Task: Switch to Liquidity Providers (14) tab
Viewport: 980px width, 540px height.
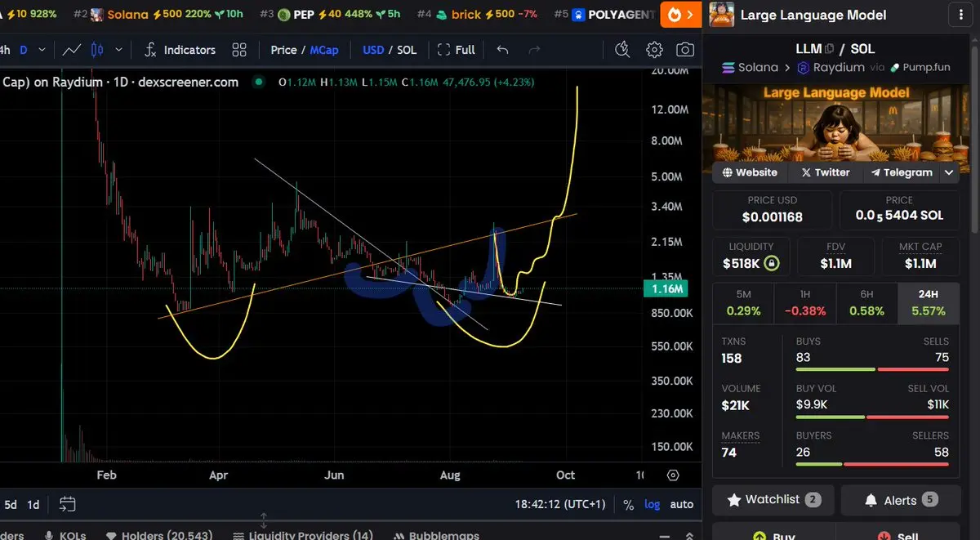Action: [x=303, y=535]
